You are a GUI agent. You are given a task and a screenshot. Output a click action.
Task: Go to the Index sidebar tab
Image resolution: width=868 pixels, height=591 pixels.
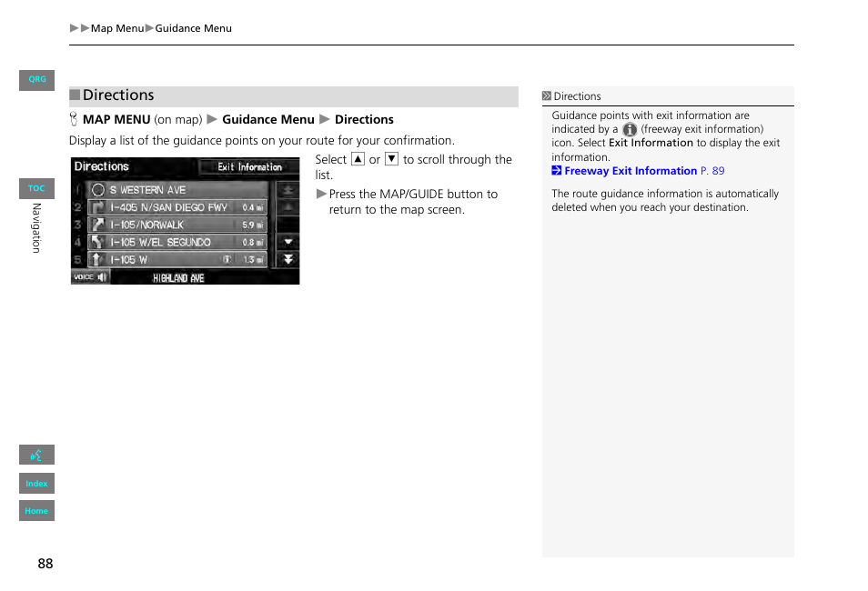[x=36, y=483]
